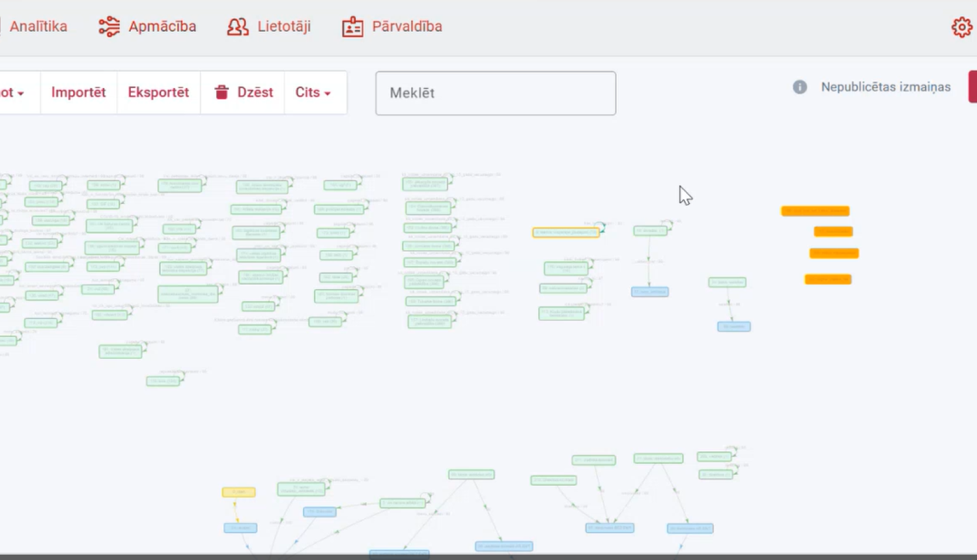Click the Pārvaldība ID card icon
Screen dimensions: 977x560
click(352, 27)
